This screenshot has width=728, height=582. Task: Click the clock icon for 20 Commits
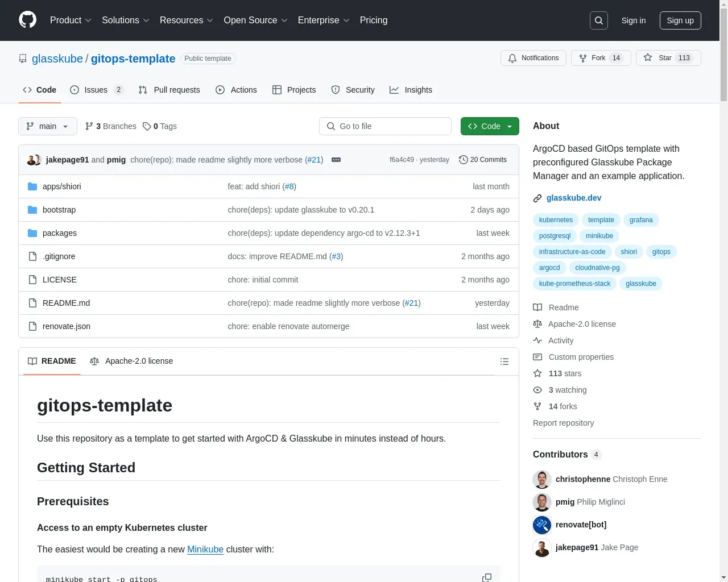[x=464, y=160]
